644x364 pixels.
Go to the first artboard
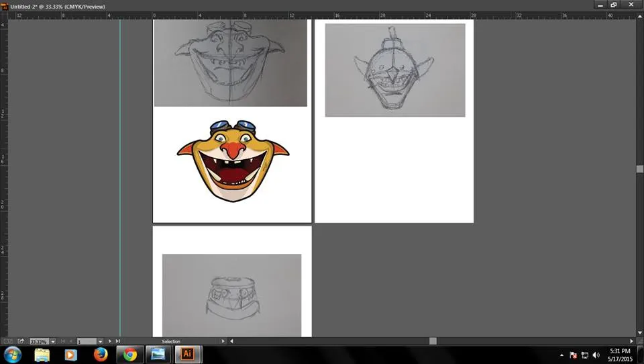[x=63, y=341]
